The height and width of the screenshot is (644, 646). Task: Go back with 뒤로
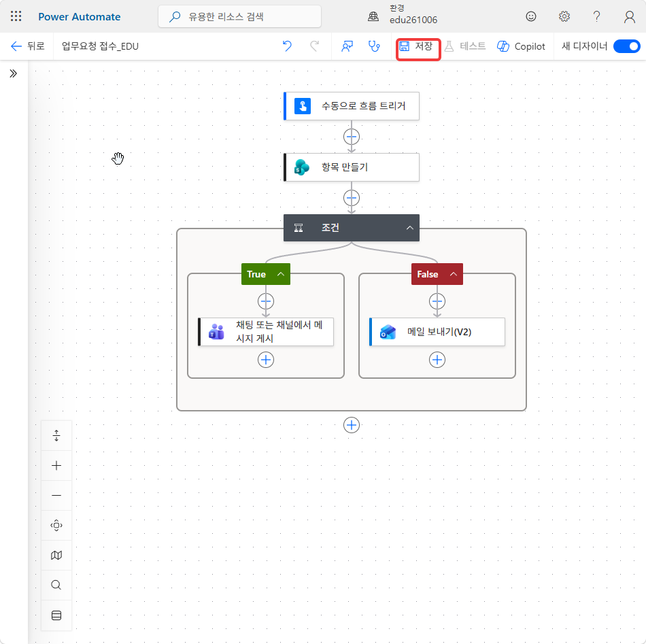(27, 46)
